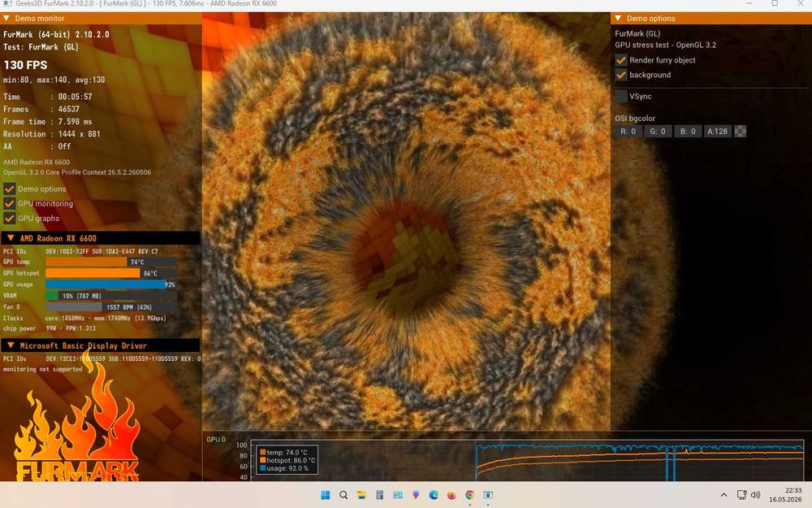Click the graph legend hotspot: 86.0 °C
Viewport: 812px width, 508px height.
tap(288, 460)
